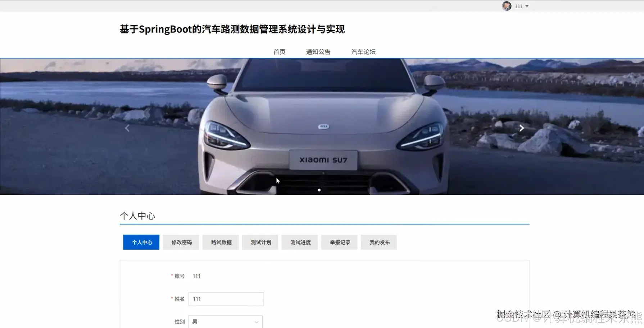Click the user avatar picture
Screen dimensions: 644x328
507,6
